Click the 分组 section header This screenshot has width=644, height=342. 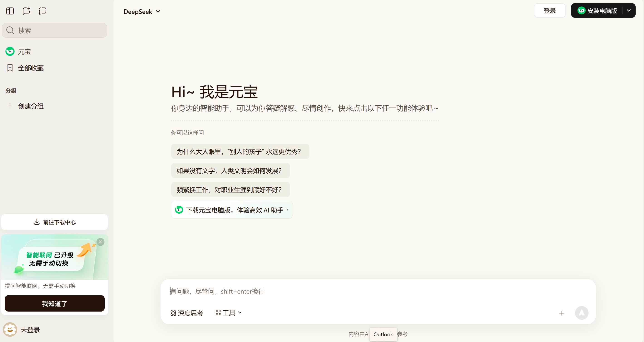point(11,91)
